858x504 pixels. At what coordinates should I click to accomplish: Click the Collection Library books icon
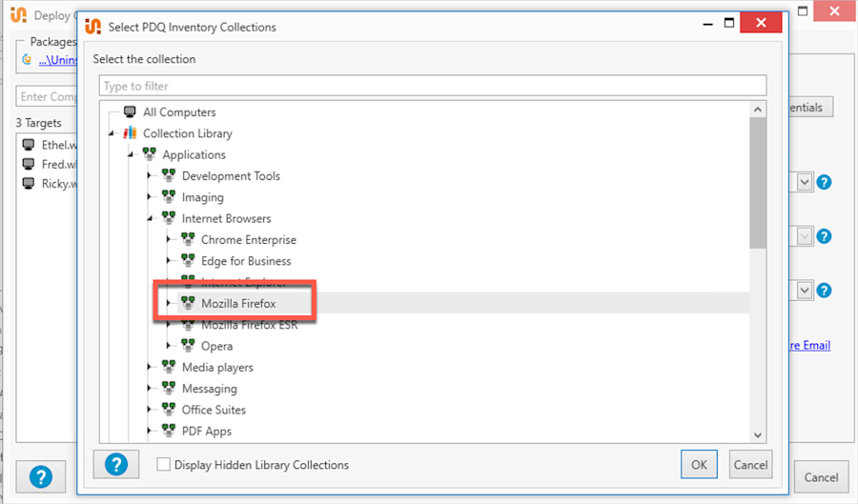(x=130, y=132)
